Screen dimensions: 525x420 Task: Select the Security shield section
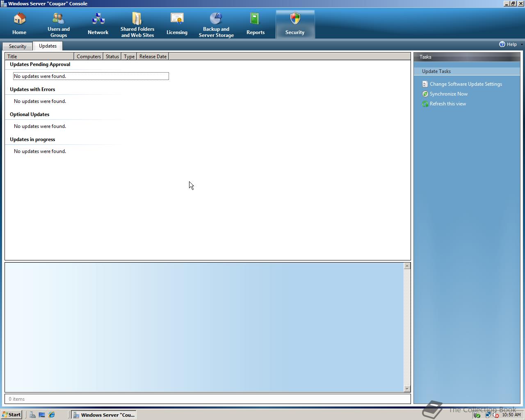coord(295,25)
